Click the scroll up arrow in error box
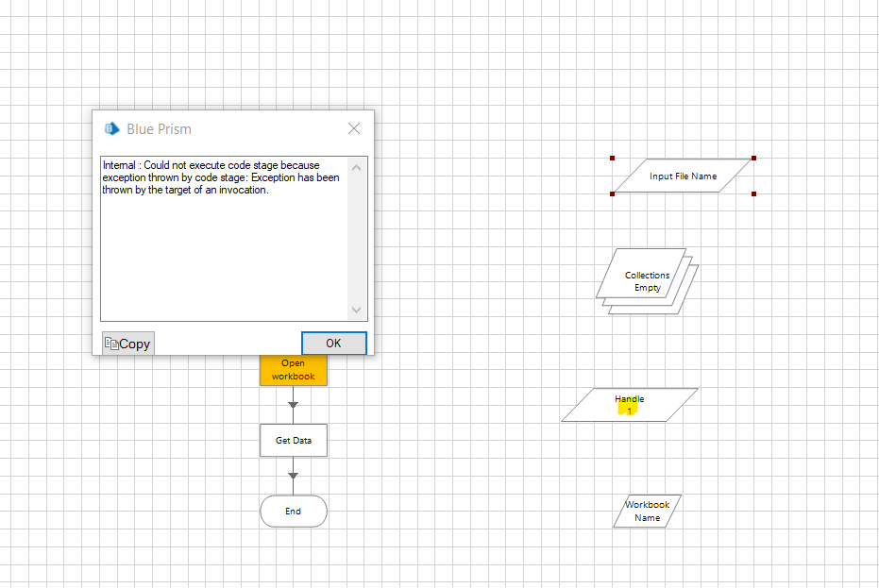Viewport: 879px width, 588px height. [x=357, y=167]
